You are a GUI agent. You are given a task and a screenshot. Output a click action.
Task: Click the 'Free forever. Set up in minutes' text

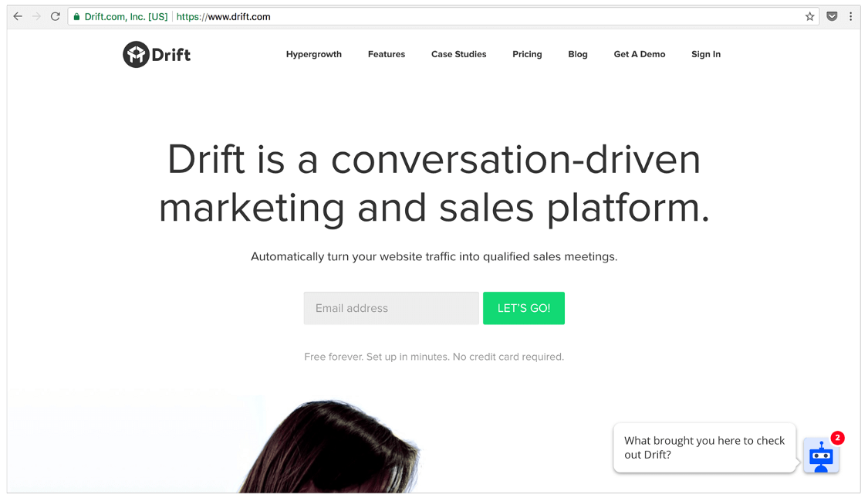point(434,357)
